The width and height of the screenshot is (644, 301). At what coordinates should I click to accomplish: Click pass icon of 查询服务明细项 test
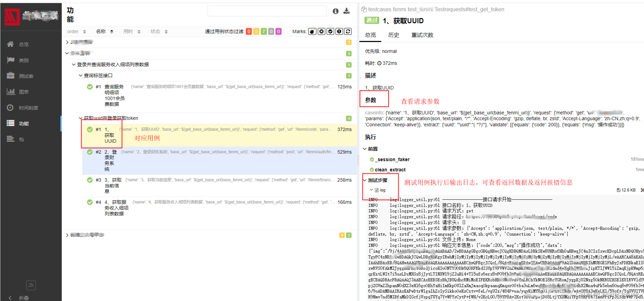tap(90, 87)
